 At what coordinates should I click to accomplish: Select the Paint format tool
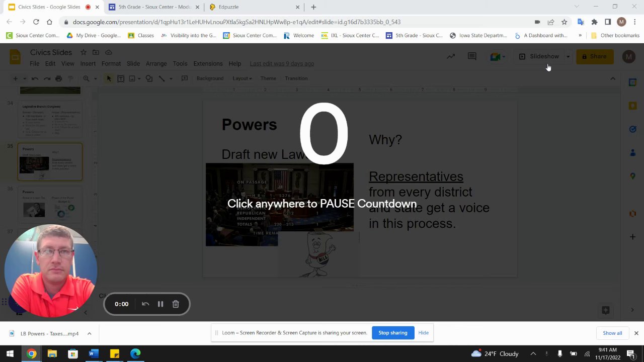click(71, 78)
